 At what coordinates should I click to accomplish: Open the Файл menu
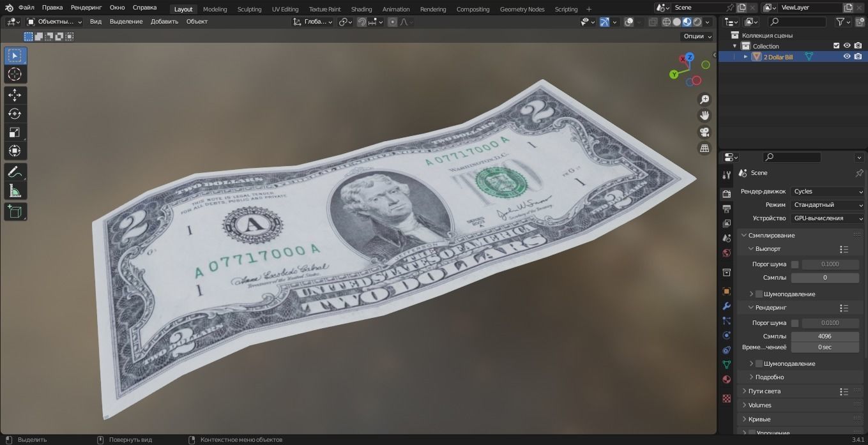(26, 8)
